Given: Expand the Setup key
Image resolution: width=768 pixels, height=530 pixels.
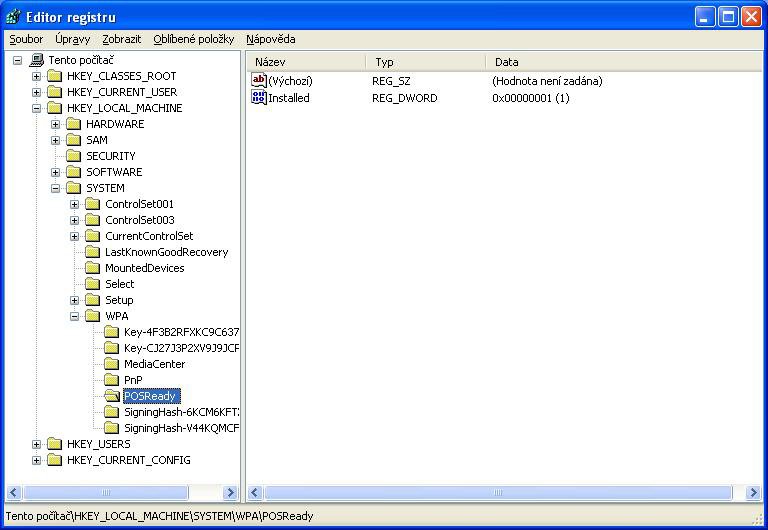Looking at the screenshot, I should (x=74, y=300).
